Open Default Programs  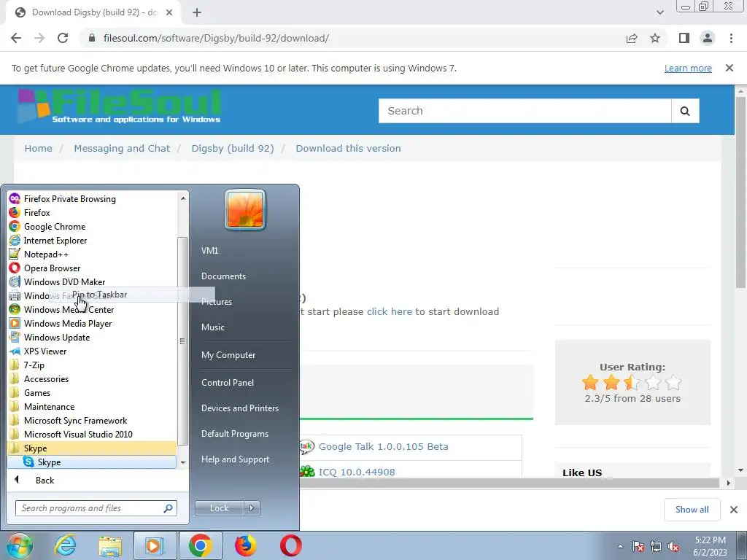(x=234, y=434)
